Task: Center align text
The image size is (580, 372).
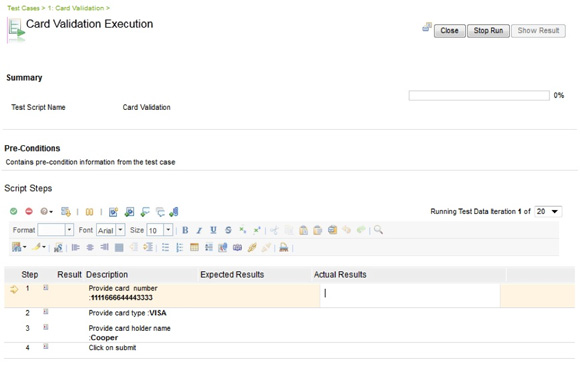Action: coord(90,247)
